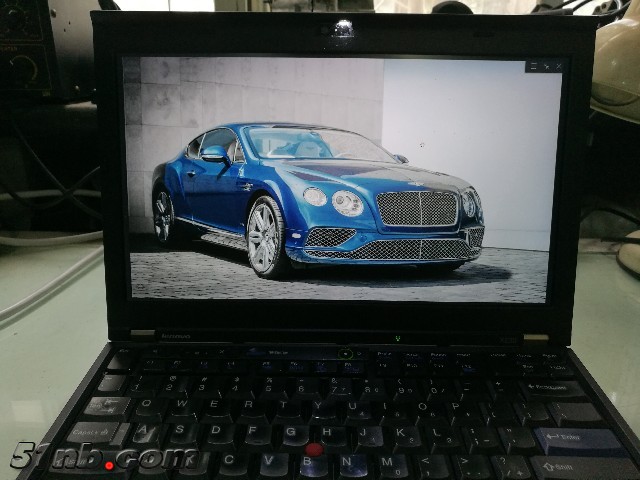The image size is (640, 480).
Task: Click the car's rear wheel
Action: (163, 216)
